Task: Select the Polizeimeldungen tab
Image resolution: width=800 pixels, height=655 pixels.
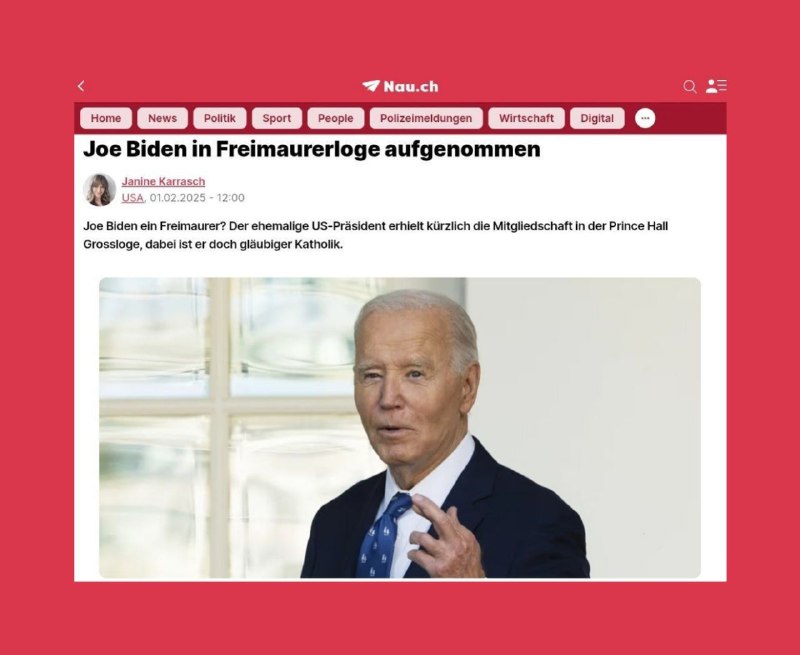Action: coord(426,118)
